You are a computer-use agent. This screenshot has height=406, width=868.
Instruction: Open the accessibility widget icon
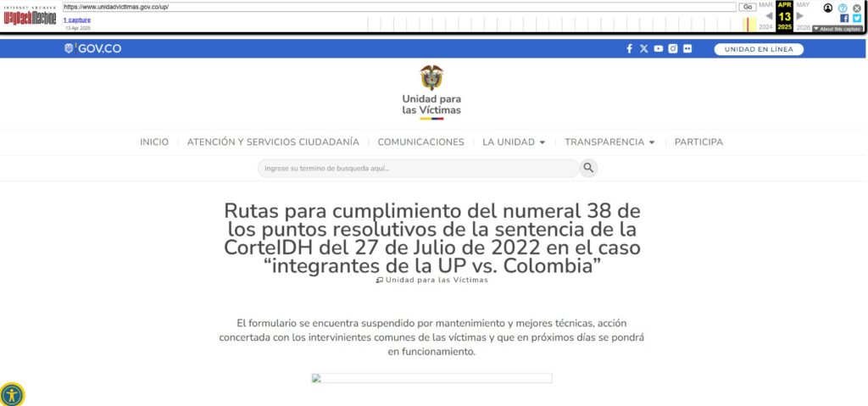[12, 394]
